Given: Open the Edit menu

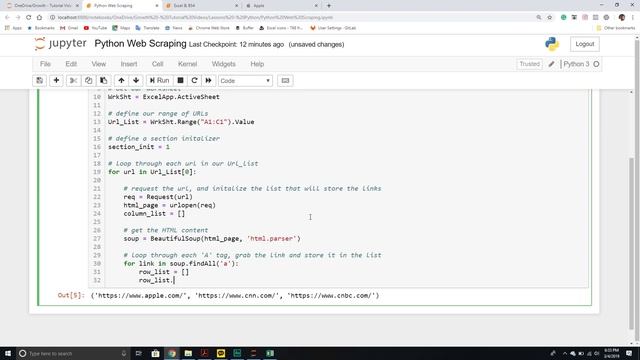Looking at the screenshot, I should click(x=71, y=64).
